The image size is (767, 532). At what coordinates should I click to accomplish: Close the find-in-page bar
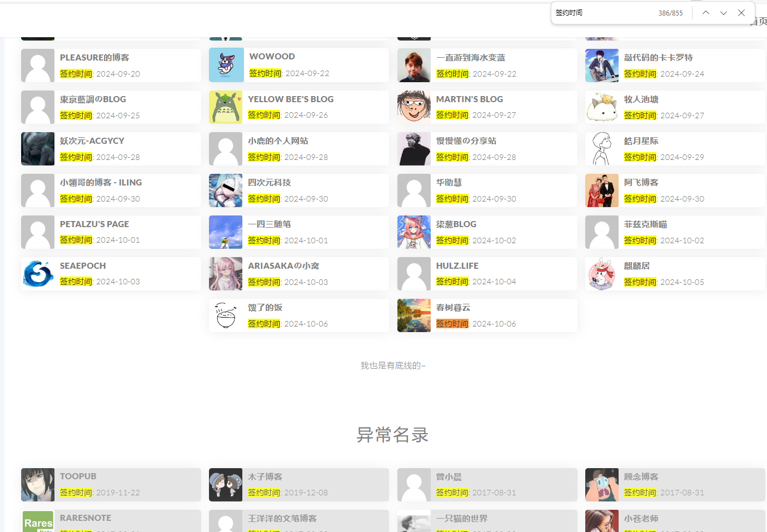pos(741,13)
